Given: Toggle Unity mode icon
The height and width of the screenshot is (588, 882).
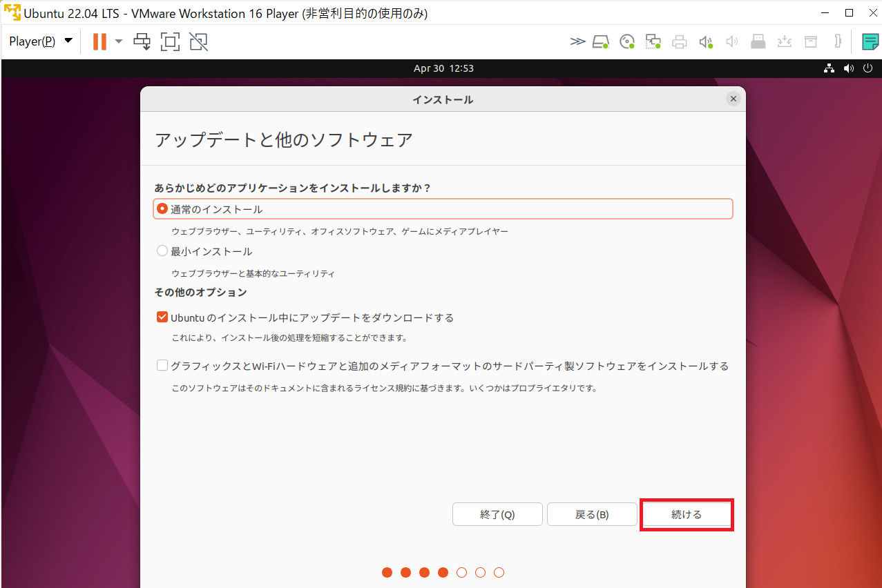Looking at the screenshot, I should click(x=198, y=41).
